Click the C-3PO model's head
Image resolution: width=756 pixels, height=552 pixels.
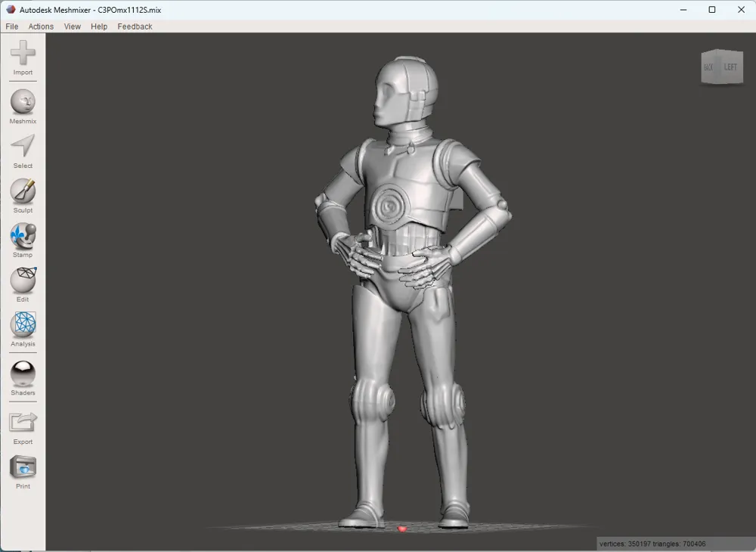point(406,91)
